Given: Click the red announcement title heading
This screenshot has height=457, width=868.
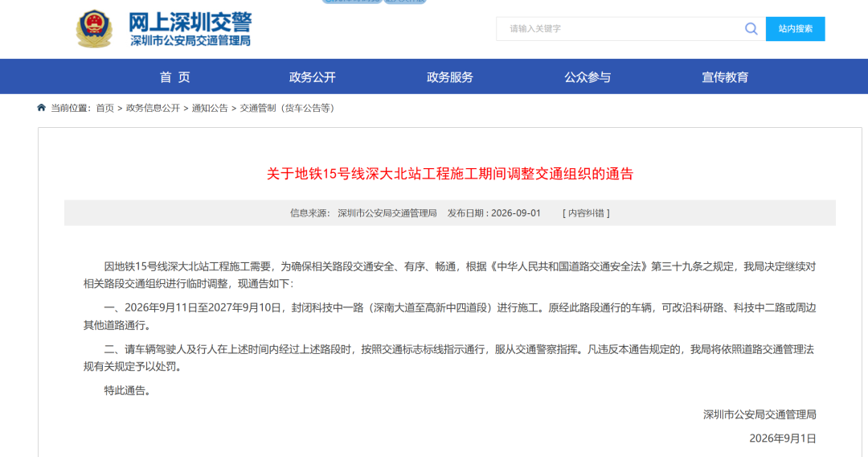Looking at the screenshot, I should (x=450, y=174).
